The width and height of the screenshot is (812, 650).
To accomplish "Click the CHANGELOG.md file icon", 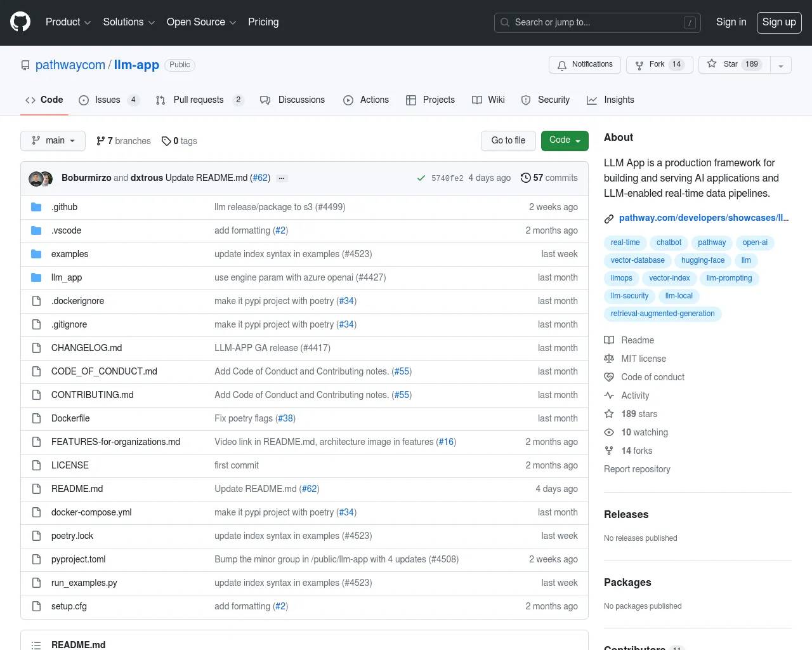I will pos(36,348).
